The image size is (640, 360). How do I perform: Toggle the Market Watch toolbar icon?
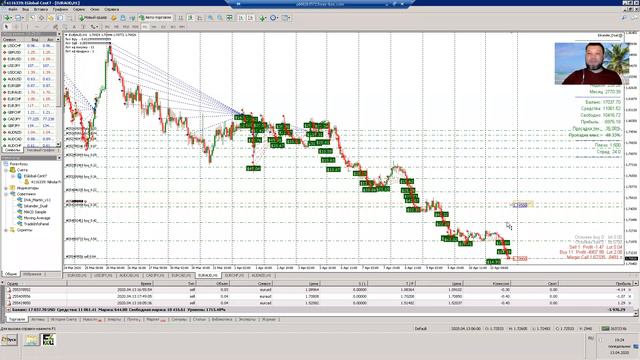point(31,18)
